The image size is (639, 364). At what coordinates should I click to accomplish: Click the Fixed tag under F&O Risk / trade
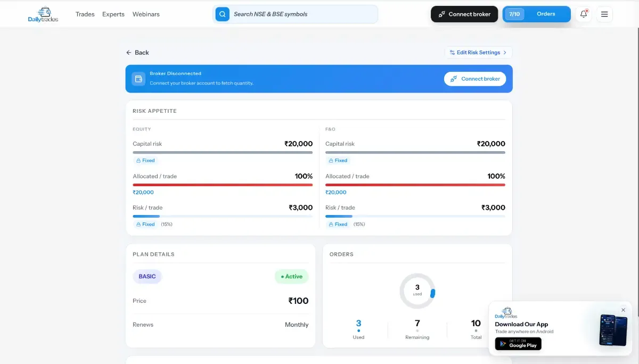338,224
